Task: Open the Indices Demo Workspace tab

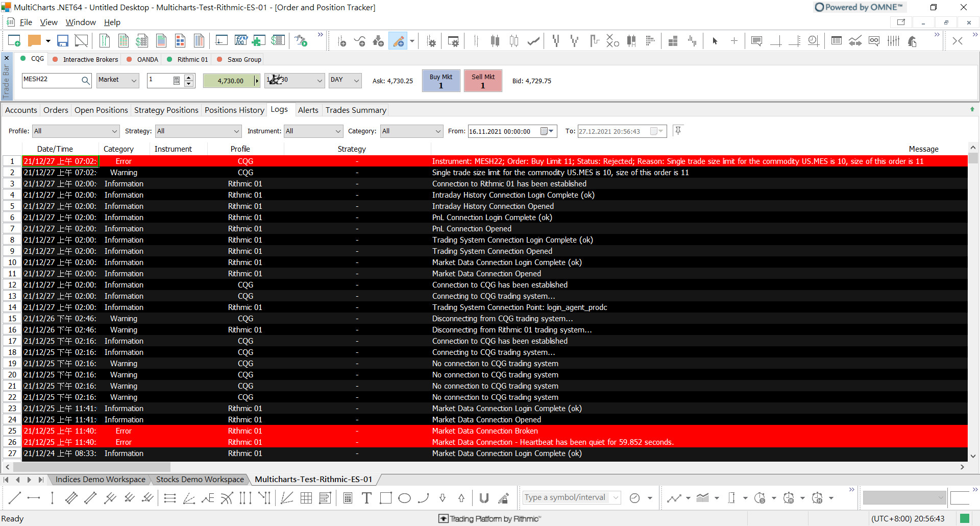Action: 100,480
